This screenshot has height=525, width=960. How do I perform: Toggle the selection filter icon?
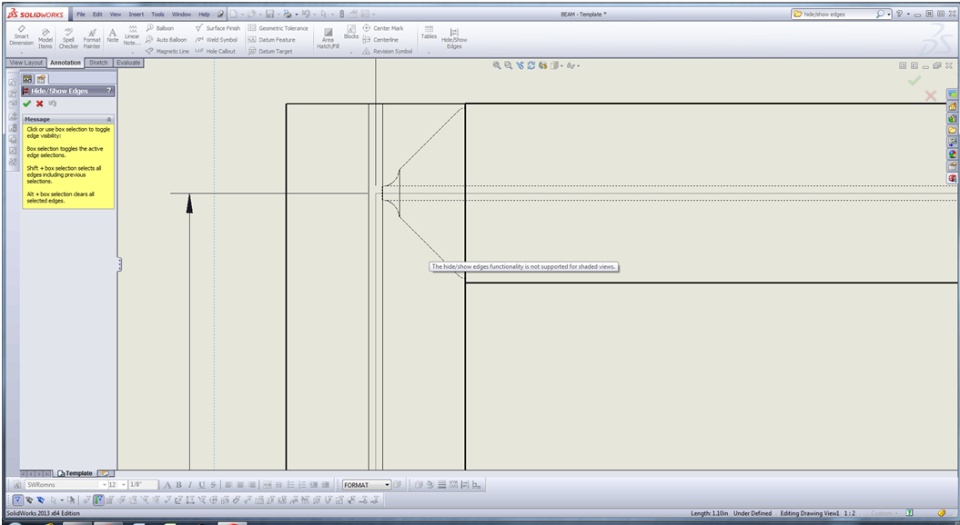tap(18, 500)
